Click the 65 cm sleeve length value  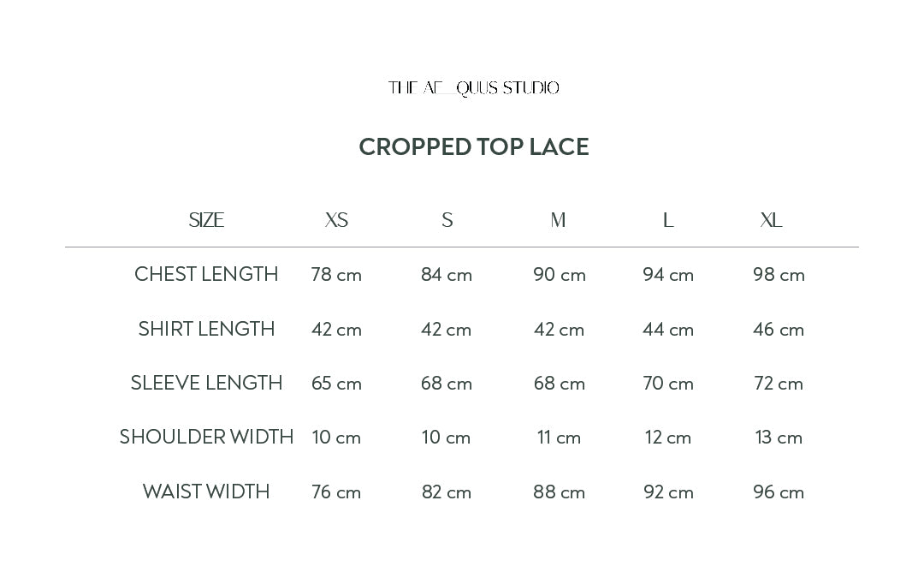pos(336,383)
